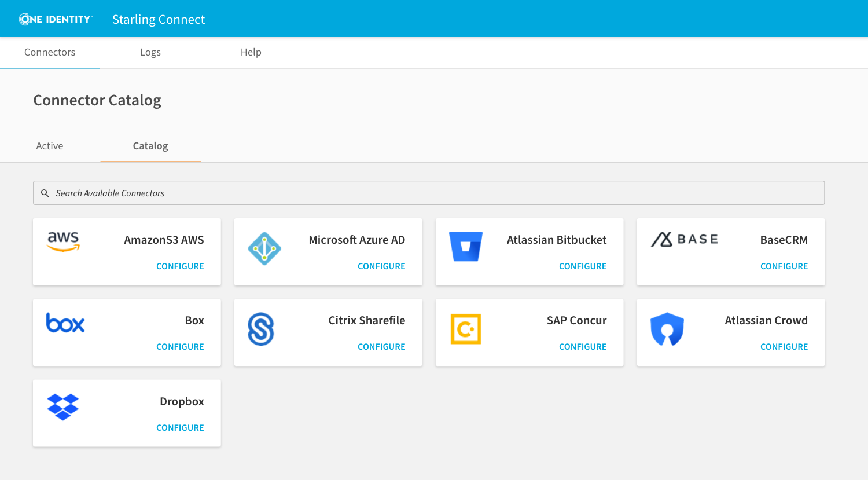Click the Citrix Sharefile logo
This screenshot has height=480, width=868.
point(261,329)
